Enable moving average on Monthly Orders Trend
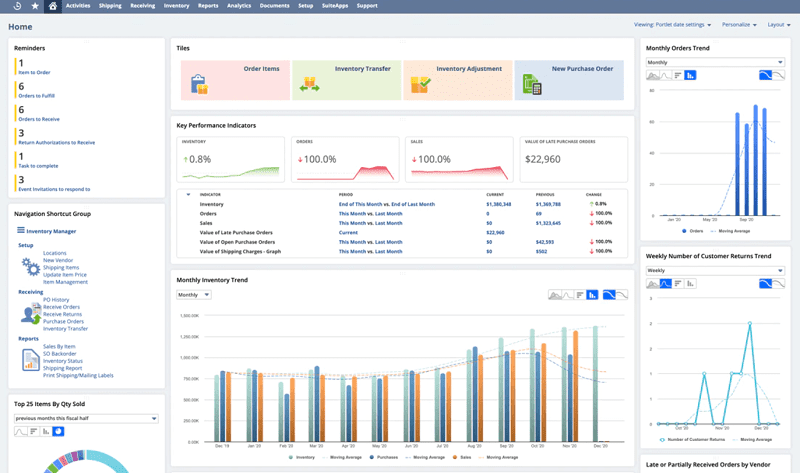The width and height of the screenshot is (800, 473). pos(766,76)
